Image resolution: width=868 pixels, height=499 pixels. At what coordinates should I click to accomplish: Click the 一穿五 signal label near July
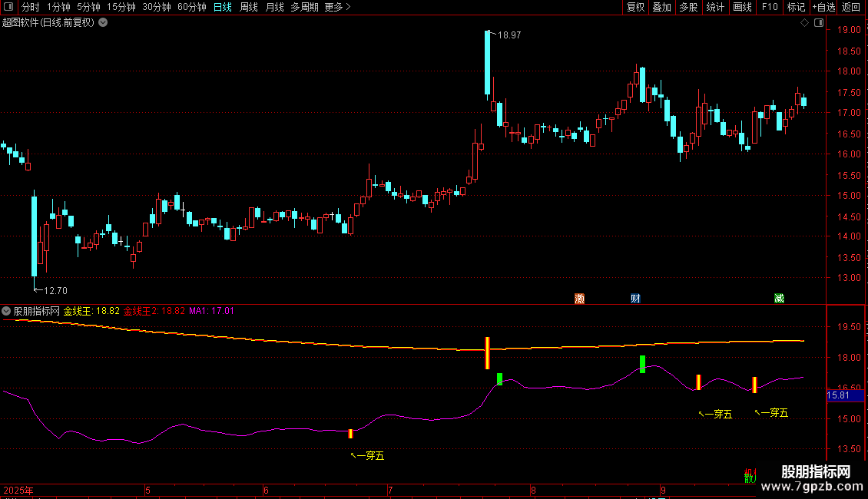point(369,456)
